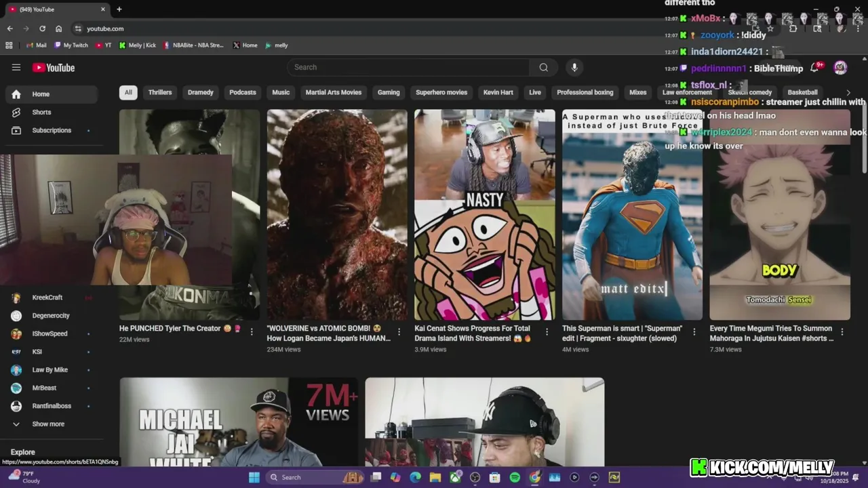Reload the page
Image resolution: width=868 pixels, height=488 pixels.
42,28
